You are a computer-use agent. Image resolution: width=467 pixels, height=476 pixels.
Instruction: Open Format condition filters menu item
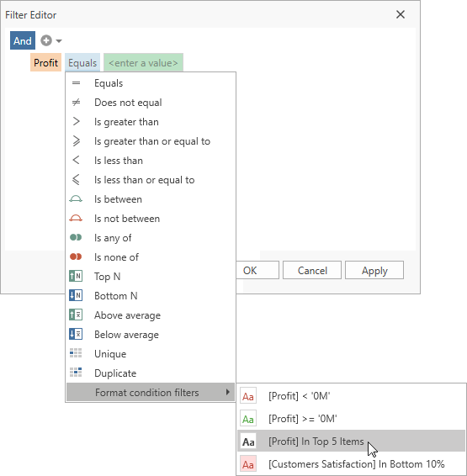[151, 392]
